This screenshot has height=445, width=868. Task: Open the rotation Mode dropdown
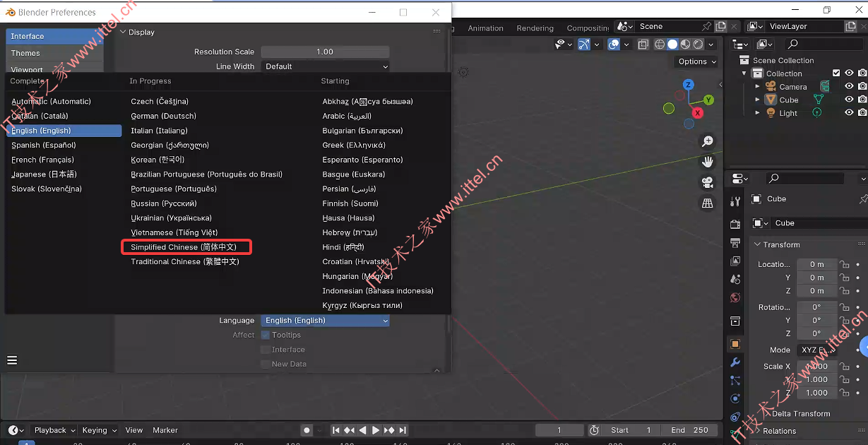816,350
